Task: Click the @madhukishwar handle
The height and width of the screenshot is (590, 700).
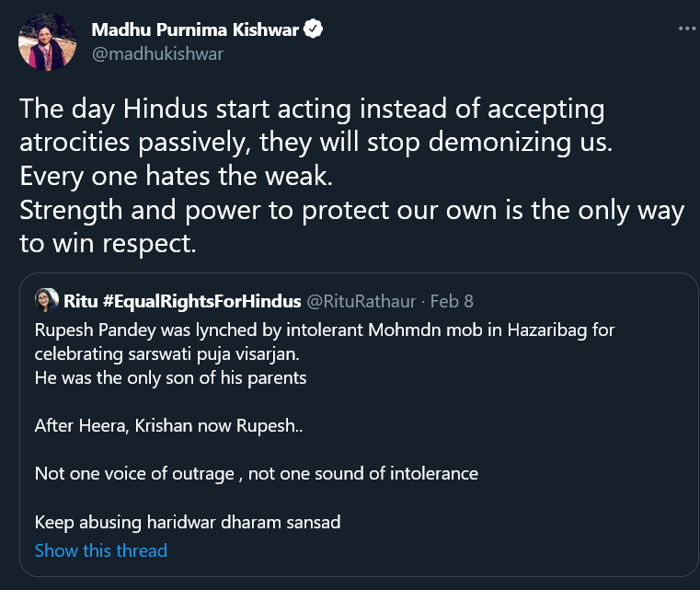Action: point(157,53)
